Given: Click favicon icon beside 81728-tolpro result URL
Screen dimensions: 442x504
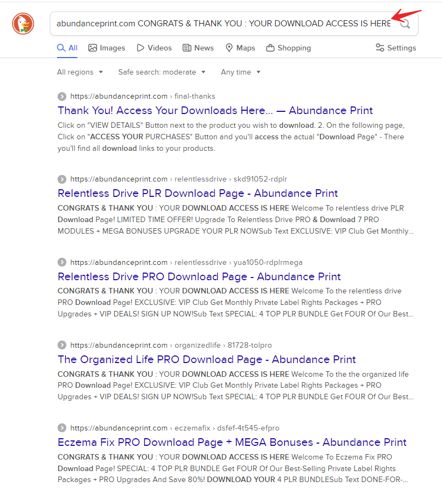Looking at the screenshot, I should pos(62,345).
